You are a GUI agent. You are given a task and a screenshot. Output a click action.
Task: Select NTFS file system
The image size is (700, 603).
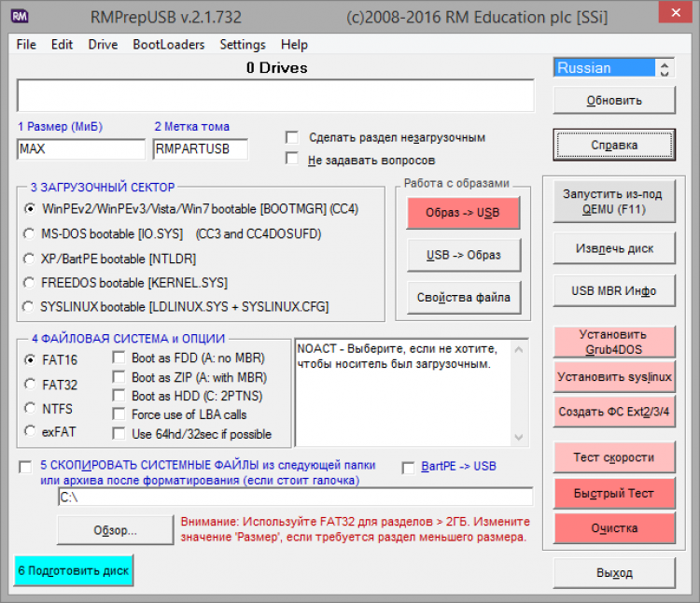click(30, 409)
